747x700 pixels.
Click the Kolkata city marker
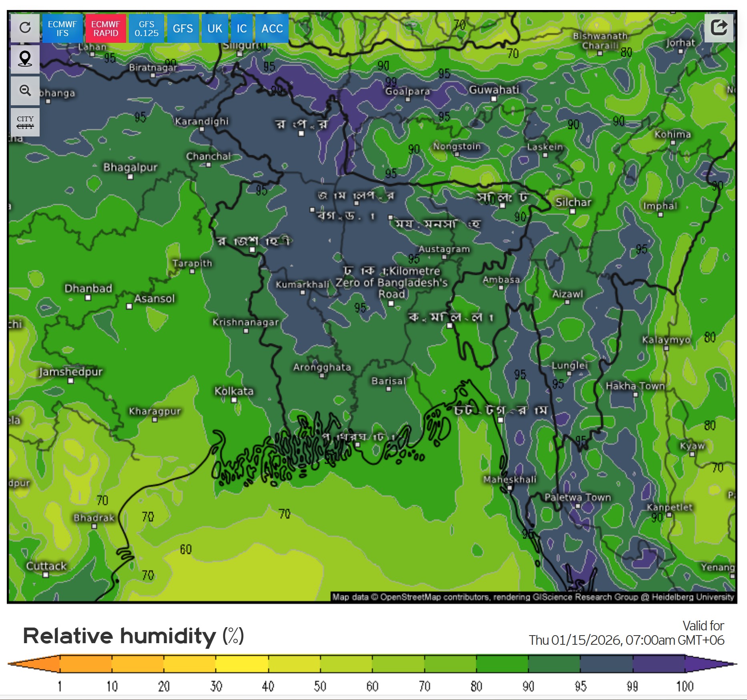click(234, 400)
